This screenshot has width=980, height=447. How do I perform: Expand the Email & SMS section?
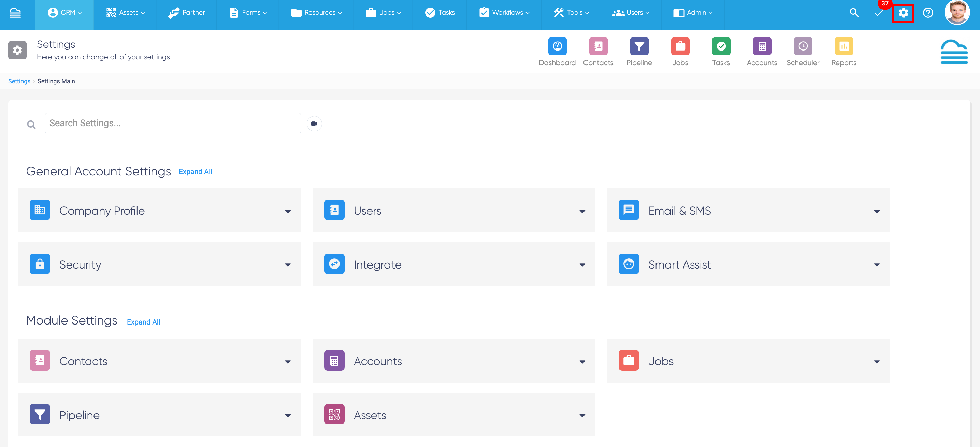[x=877, y=211]
